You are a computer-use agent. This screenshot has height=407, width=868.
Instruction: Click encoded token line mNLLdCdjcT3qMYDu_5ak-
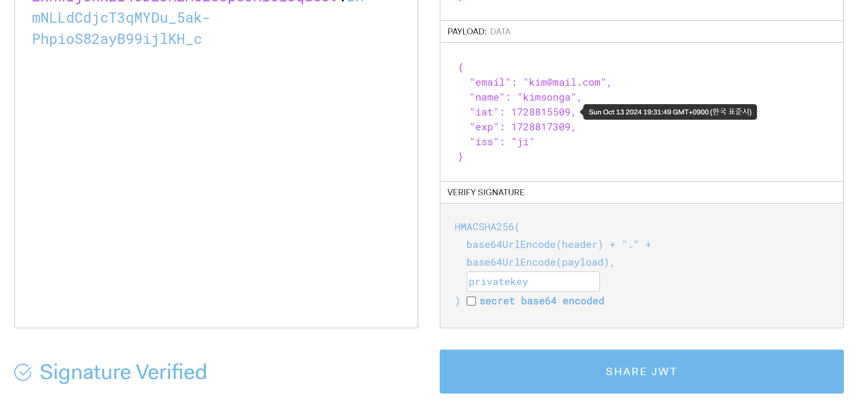(x=121, y=18)
